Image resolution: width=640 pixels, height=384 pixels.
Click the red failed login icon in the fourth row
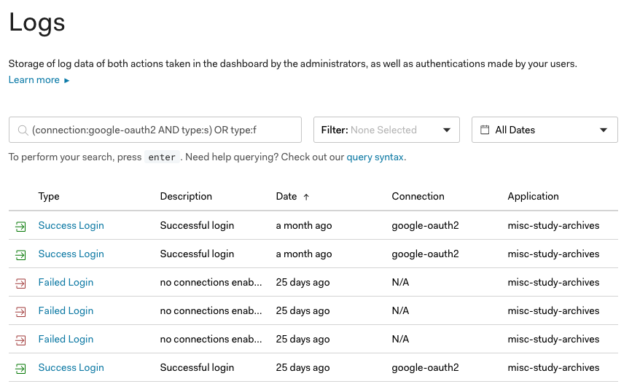[21, 312]
